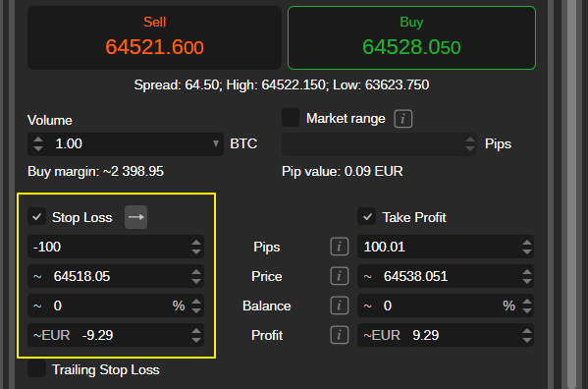Enable the Trailing Stop Loss checkbox

coord(36,369)
